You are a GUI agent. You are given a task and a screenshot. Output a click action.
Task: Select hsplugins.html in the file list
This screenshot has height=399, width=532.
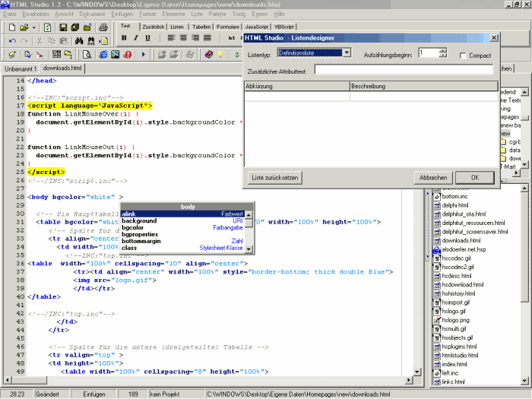coord(459,347)
